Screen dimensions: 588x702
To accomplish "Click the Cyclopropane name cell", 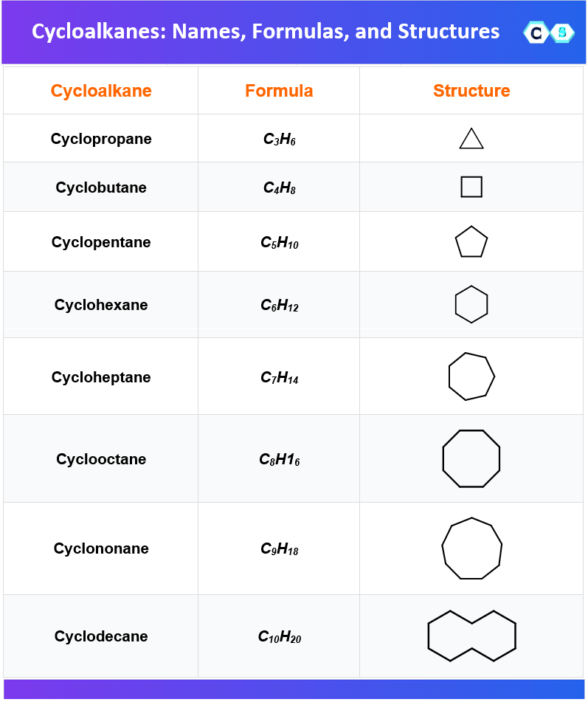I will (x=101, y=139).
